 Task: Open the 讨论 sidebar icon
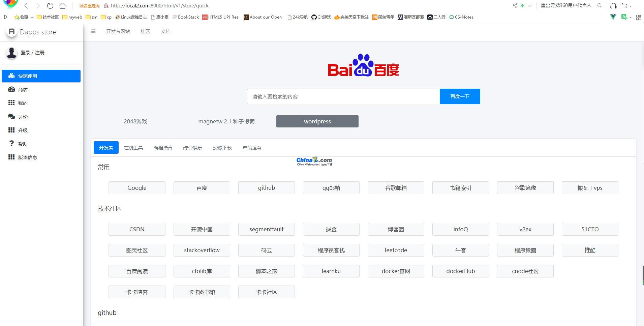(x=11, y=117)
